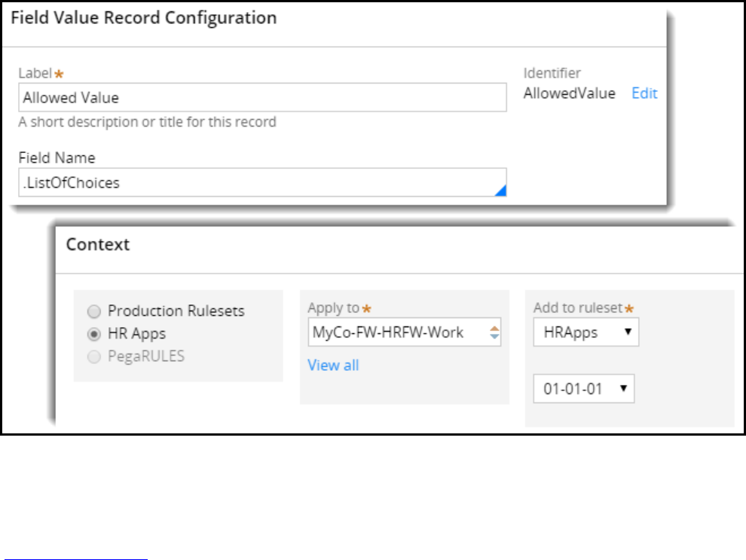Screen dimensions: 746x560
Task: Select the PegaRULES radio button
Action: pos(93,357)
